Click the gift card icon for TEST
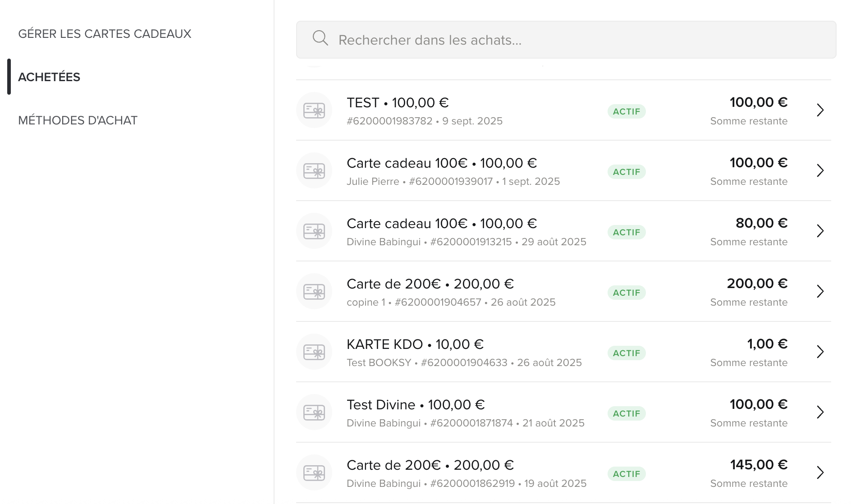The image size is (851, 504). pos(314,110)
